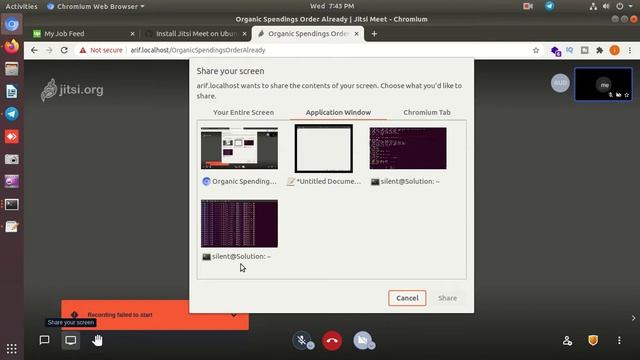Click the jitsi.org logo
The height and width of the screenshot is (360, 640).
tap(72, 89)
